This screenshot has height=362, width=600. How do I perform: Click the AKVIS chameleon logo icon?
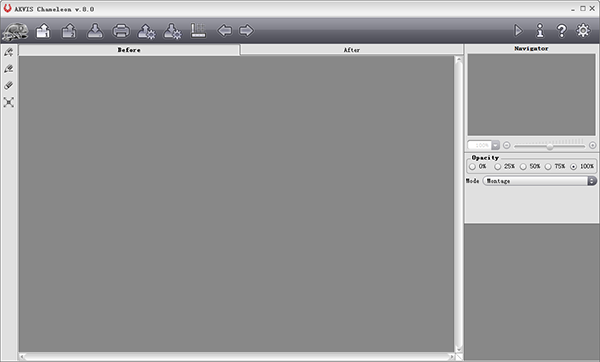(15, 31)
